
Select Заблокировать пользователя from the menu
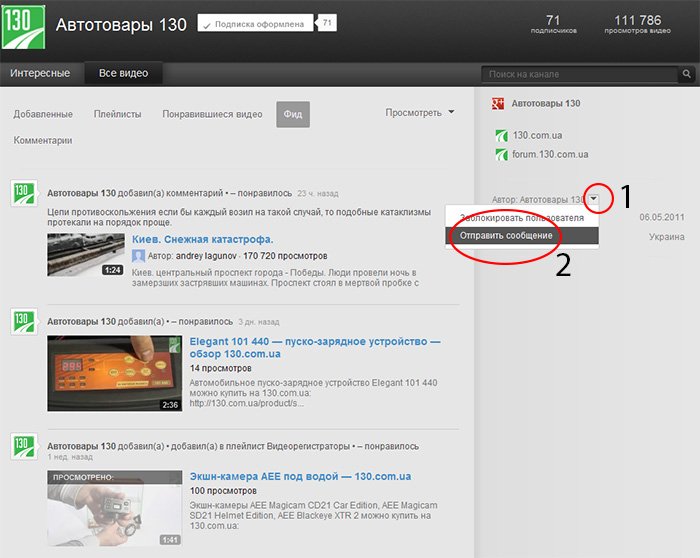[522, 218]
